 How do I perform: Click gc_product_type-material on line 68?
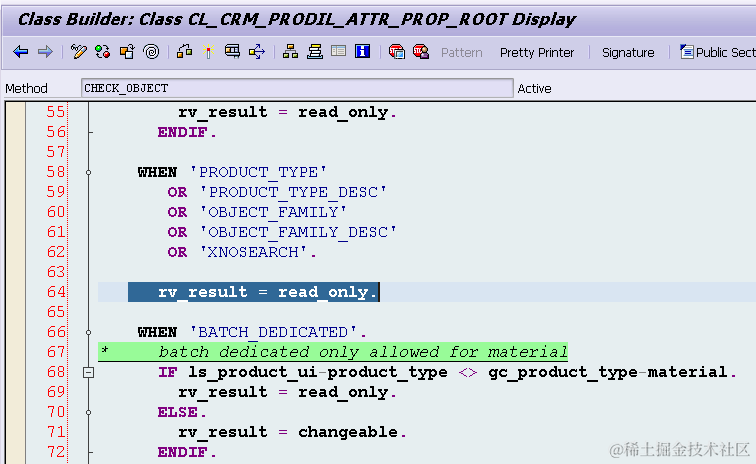[x=608, y=372]
